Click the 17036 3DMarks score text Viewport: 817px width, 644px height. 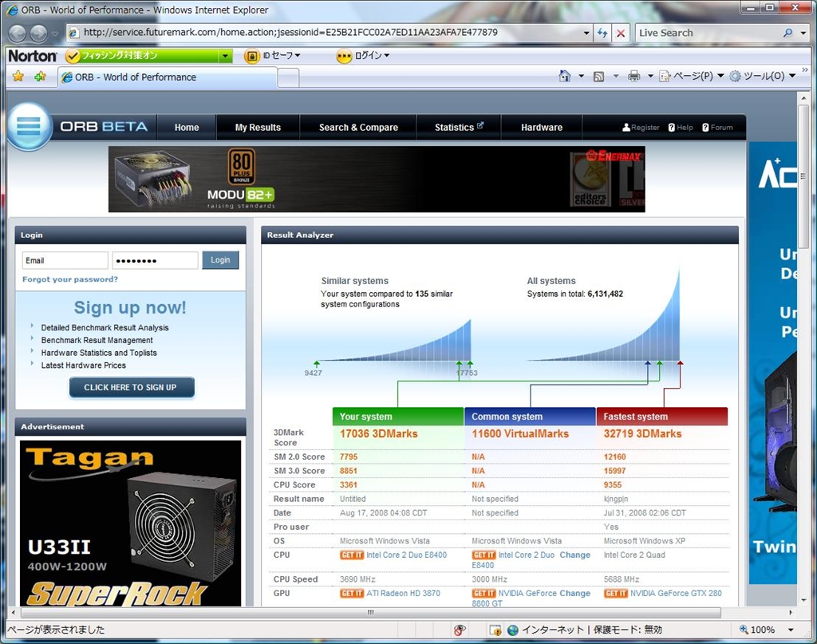click(379, 433)
